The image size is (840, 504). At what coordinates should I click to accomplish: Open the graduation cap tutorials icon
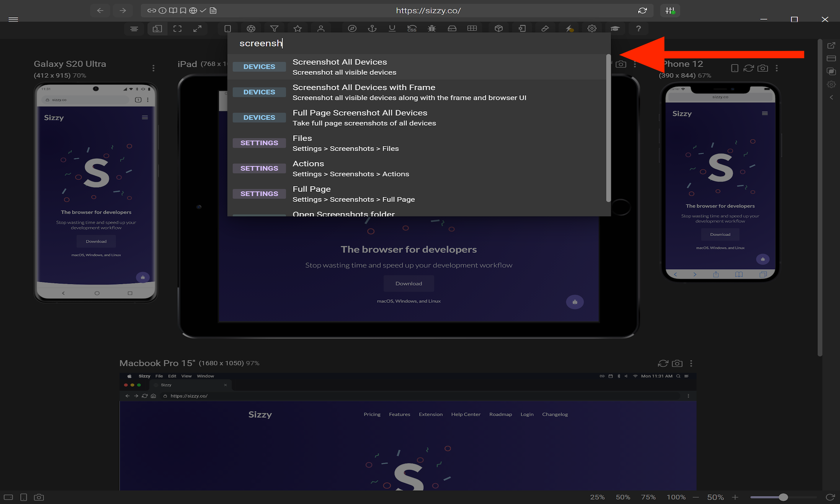click(x=615, y=29)
